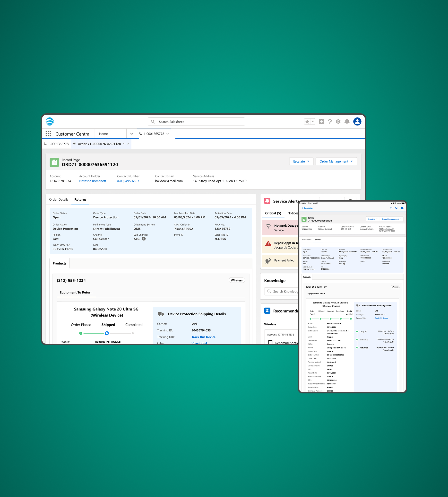The width and height of the screenshot is (448, 497).
Task: Select the Products tab on the desktop
Action: [60, 263]
